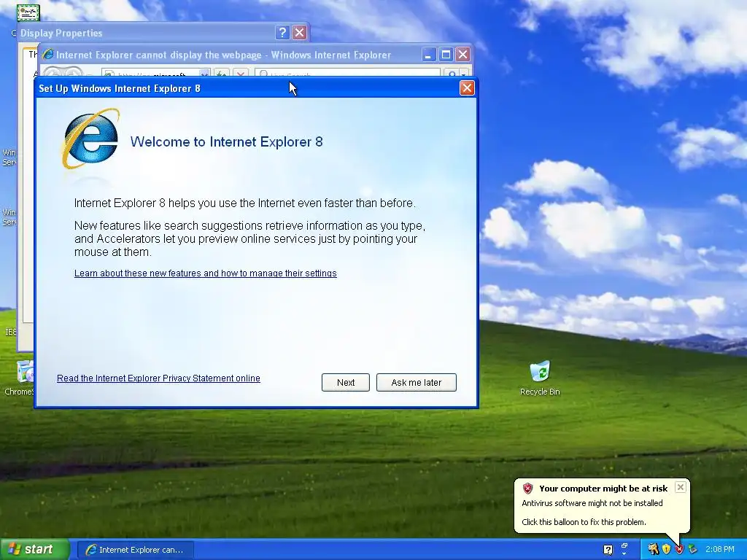Click the Refresh button in the IE toolbar
Screen dimensions: 747x560
pyautogui.click(x=221, y=74)
